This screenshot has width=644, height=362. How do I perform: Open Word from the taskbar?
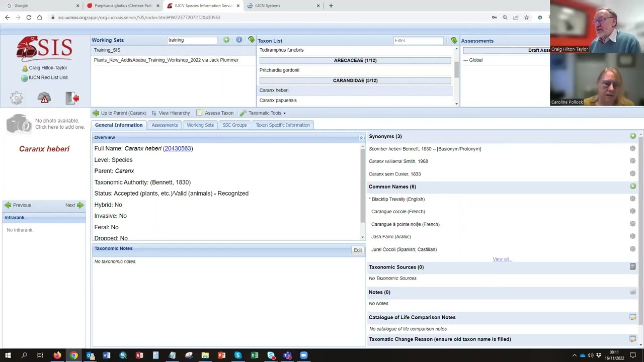click(x=107, y=355)
